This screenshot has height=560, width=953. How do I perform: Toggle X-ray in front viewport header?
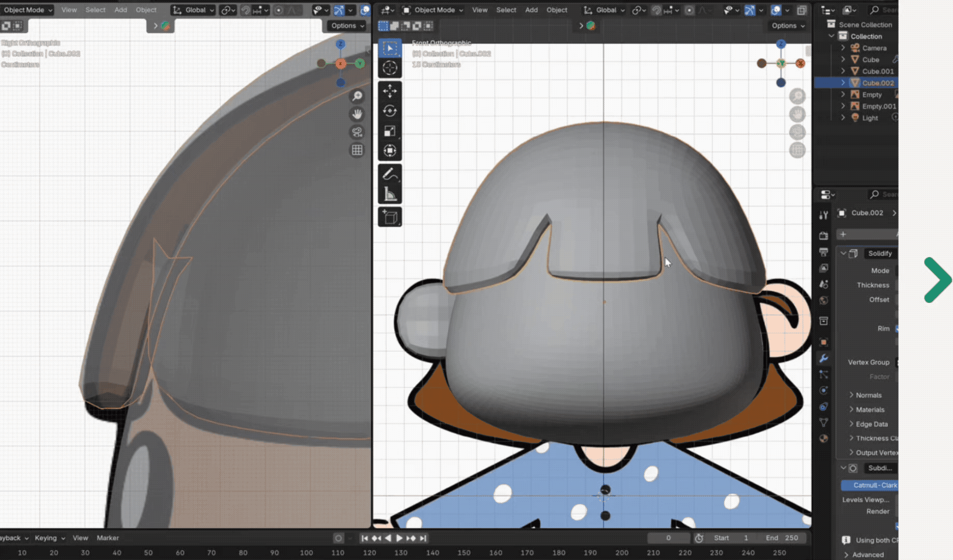(802, 10)
